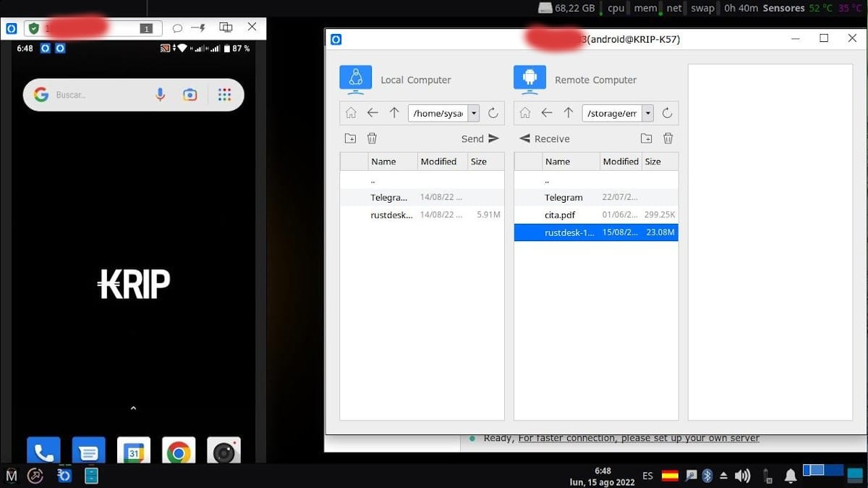
Task: Receive the selected file from remote
Action: (545, 138)
